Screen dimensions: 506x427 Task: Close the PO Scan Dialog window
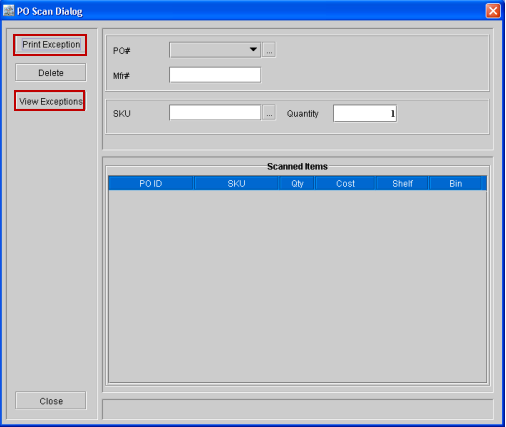click(x=493, y=11)
